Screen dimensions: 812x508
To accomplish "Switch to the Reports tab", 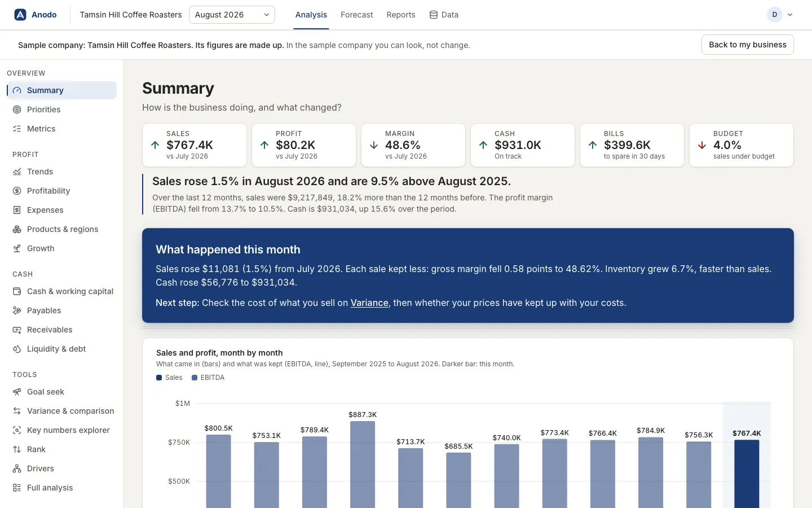I will click(401, 15).
